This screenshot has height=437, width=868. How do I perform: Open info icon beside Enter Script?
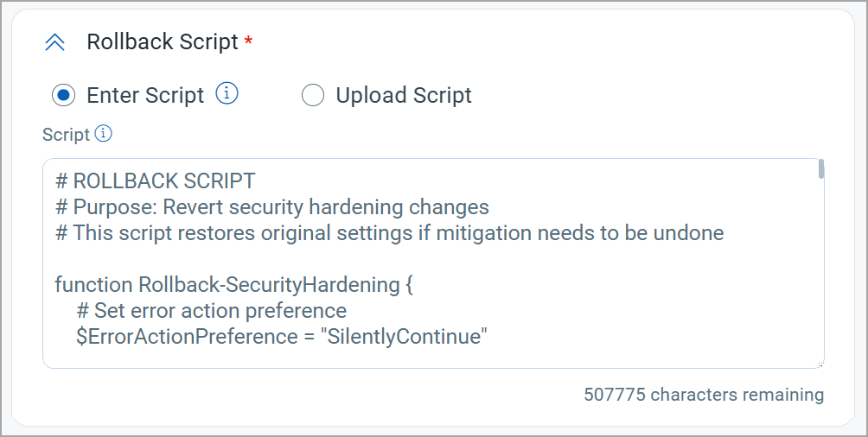[227, 93]
